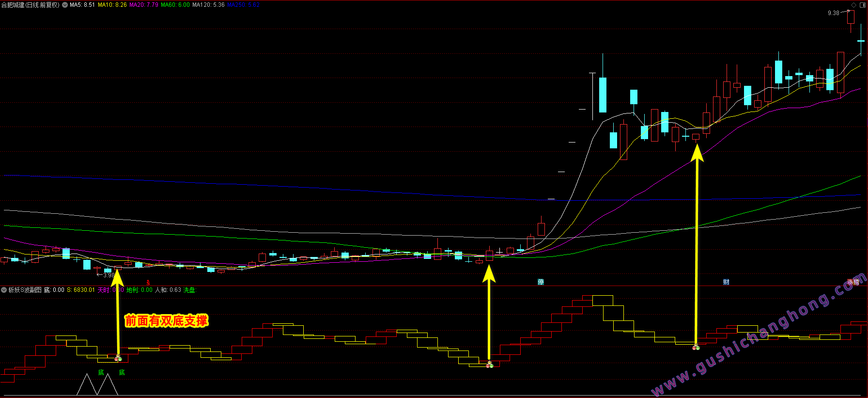Select the MA20 magenta indicator label
This screenshot has width=868, height=398.
click(143, 5)
